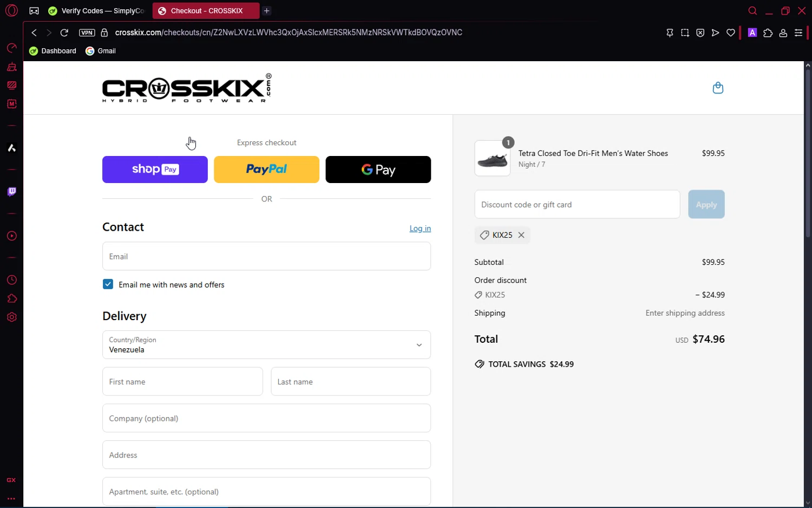Image resolution: width=812 pixels, height=508 pixels.
Task: Open the search tabs magnifier icon
Action: coord(752,11)
